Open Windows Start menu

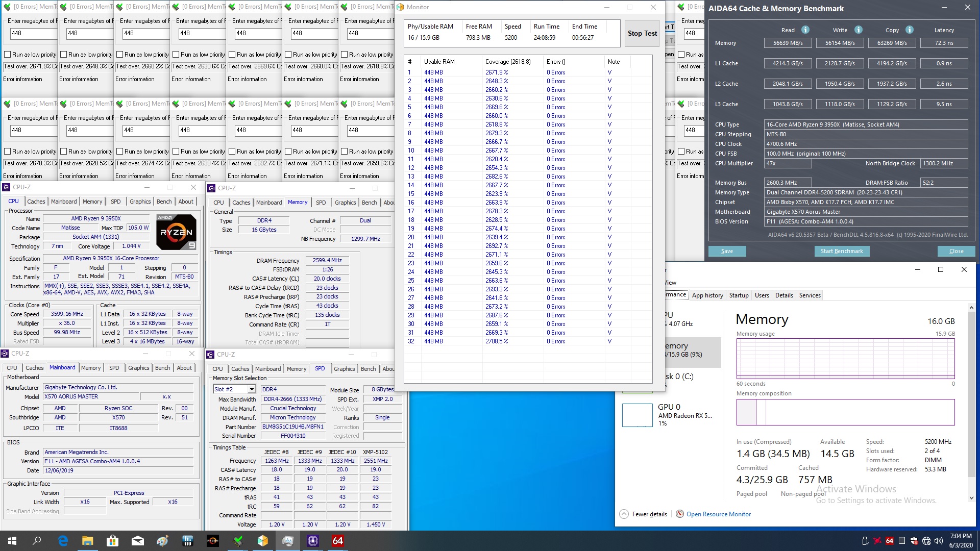(x=12, y=541)
